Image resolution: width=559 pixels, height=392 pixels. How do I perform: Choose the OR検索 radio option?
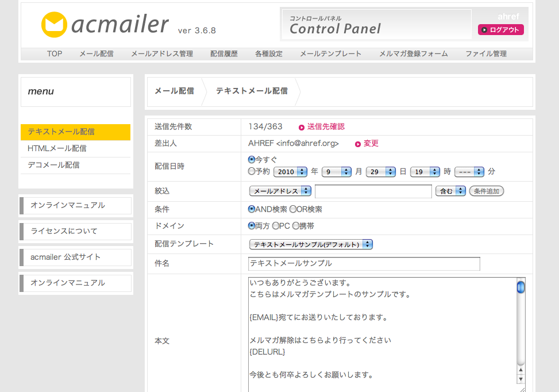[293, 209]
